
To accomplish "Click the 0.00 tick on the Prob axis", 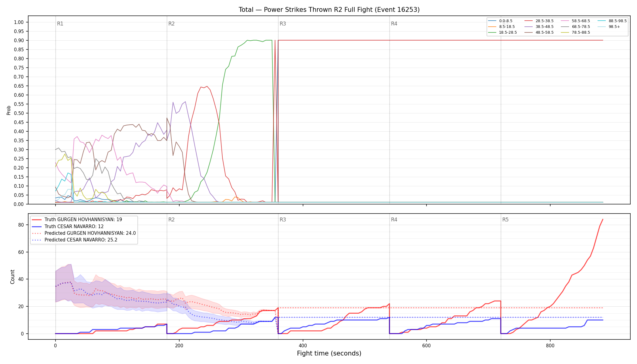I will point(19,204).
